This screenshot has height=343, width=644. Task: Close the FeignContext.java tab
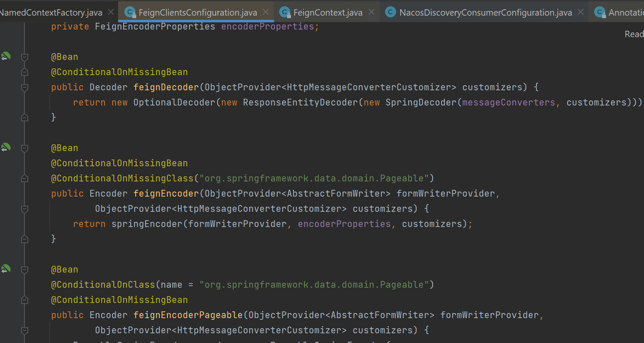372,12
